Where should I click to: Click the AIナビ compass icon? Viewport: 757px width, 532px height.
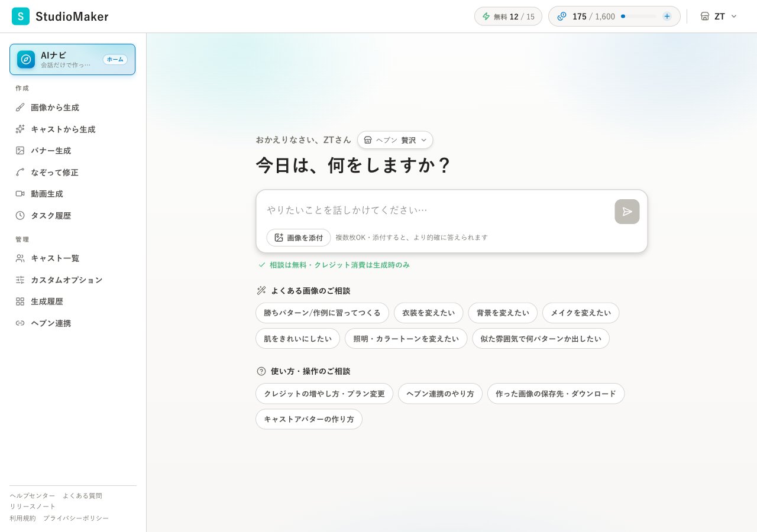[x=26, y=59]
